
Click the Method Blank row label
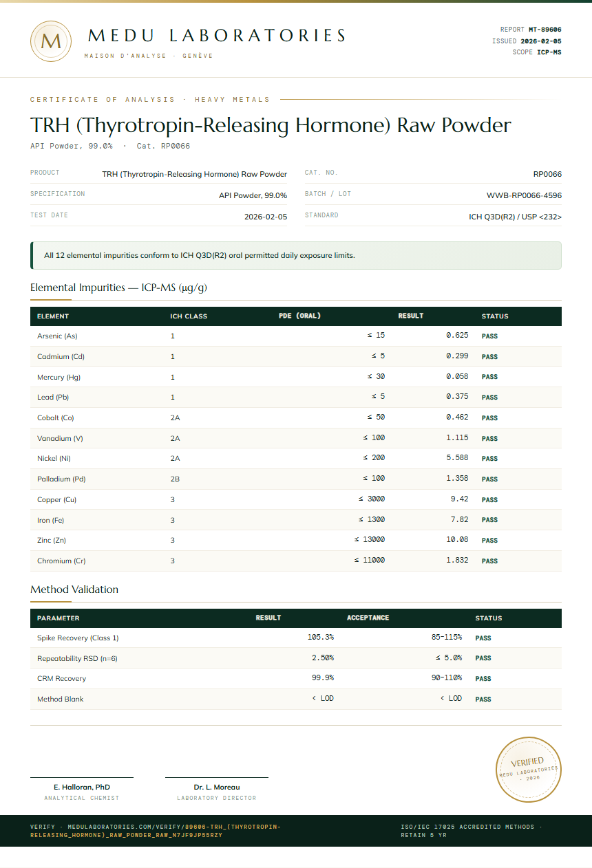61,699
